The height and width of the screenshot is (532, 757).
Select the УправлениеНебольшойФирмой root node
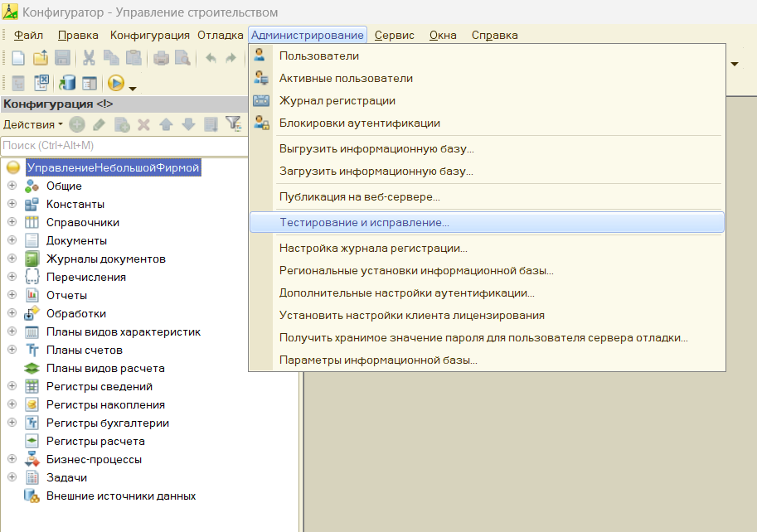click(x=113, y=168)
